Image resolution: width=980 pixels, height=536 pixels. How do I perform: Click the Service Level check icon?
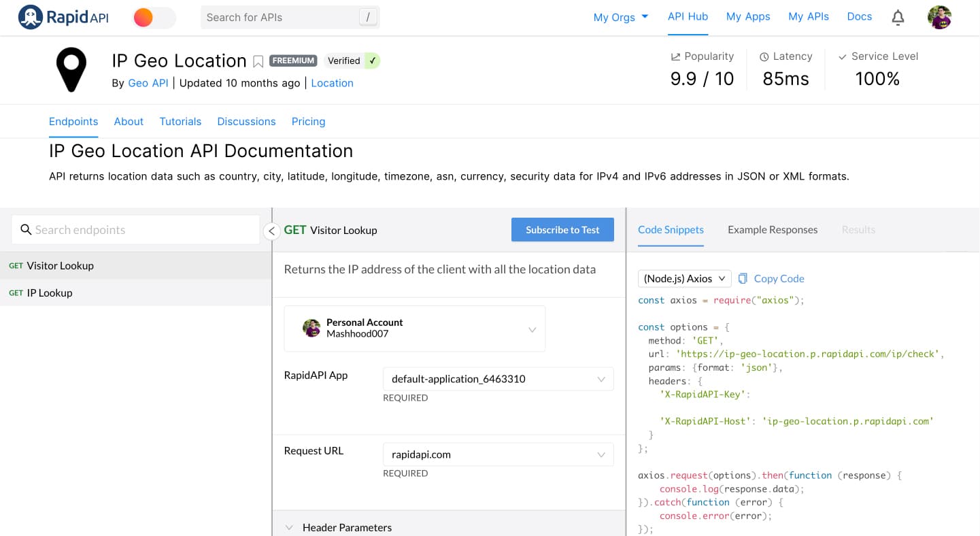[x=843, y=56]
